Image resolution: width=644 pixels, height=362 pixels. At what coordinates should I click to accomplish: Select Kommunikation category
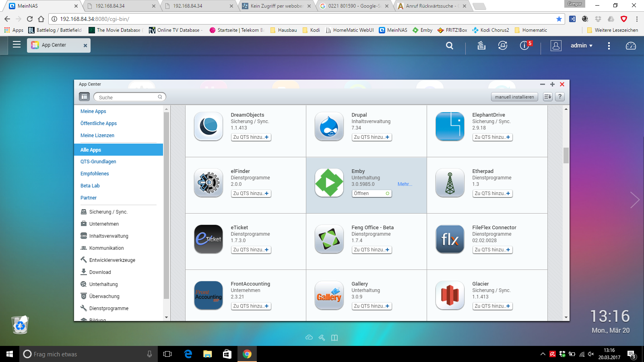click(x=102, y=248)
